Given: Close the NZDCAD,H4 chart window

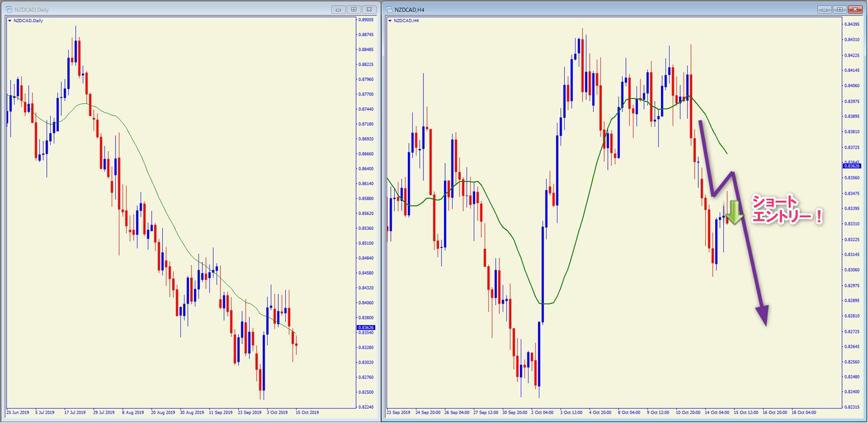Looking at the screenshot, I should 855,10.
